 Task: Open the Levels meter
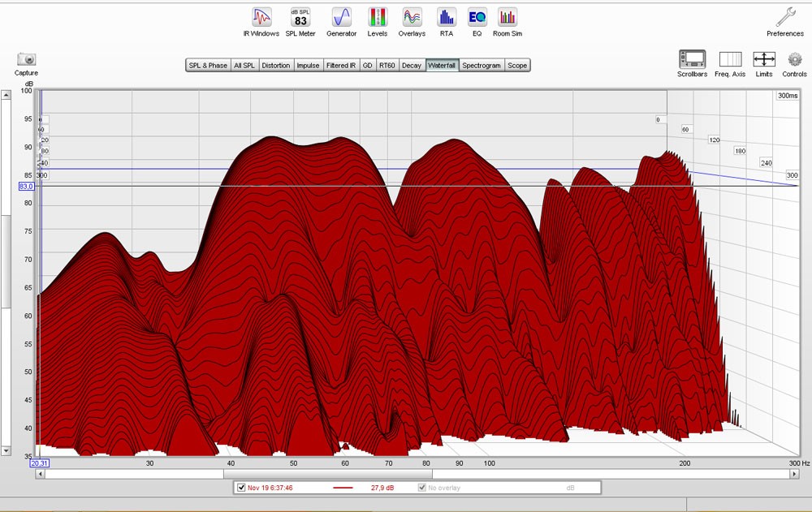(x=378, y=22)
